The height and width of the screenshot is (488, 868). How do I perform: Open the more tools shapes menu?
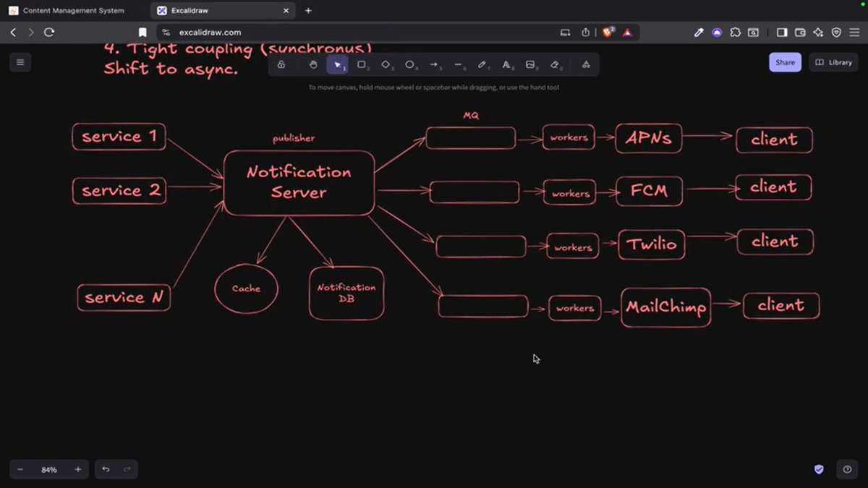[x=586, y=64]
